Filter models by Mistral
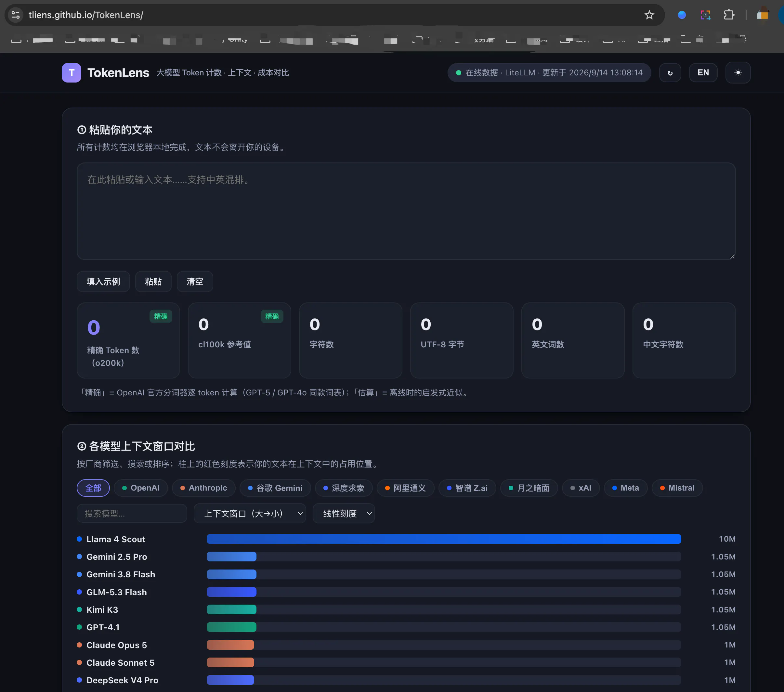Image resolution: width=784 pixels, height=692 pixels. click(x=677, y=488)
